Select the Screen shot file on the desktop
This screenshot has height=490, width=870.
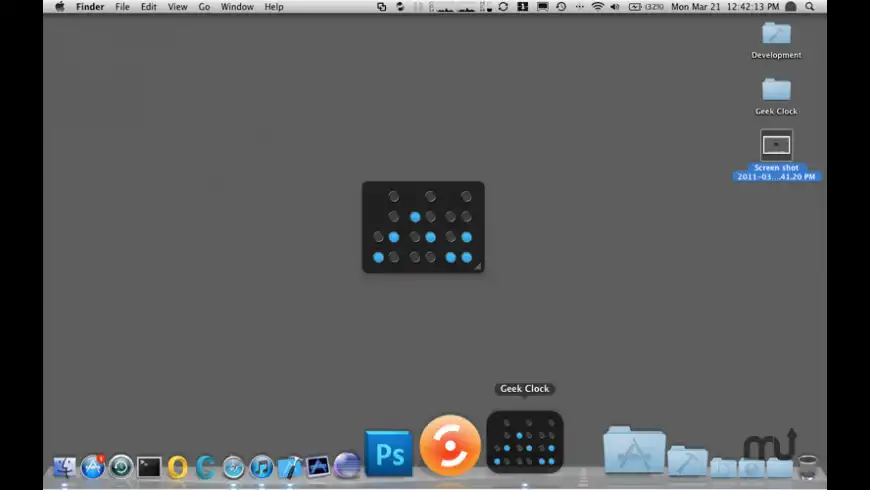click(x=776, y=155)
